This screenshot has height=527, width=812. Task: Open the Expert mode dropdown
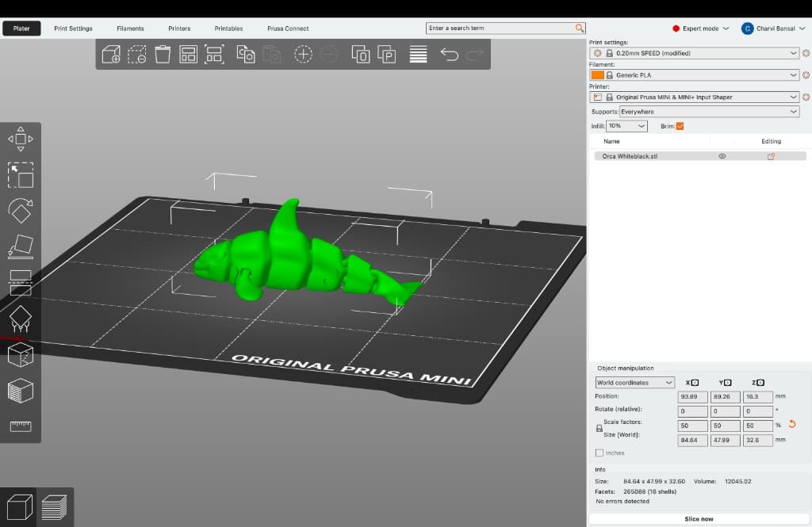(700, 29)
